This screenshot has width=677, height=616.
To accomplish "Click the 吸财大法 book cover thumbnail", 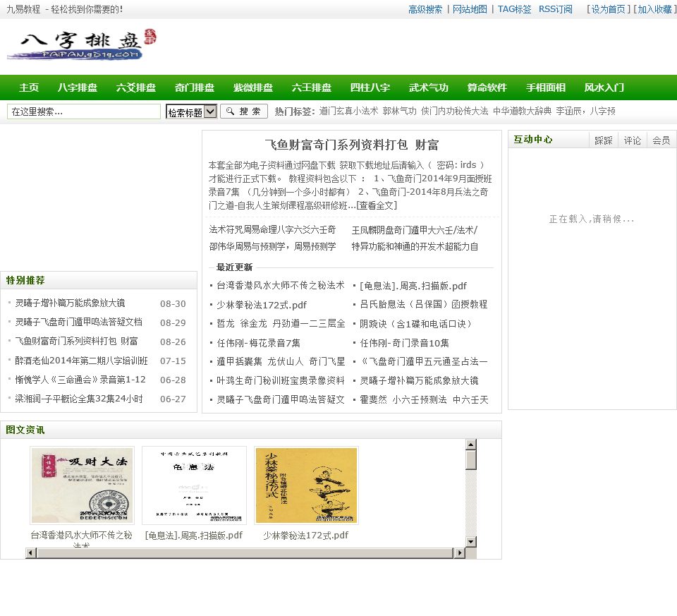I will click(x=82, y=485).
